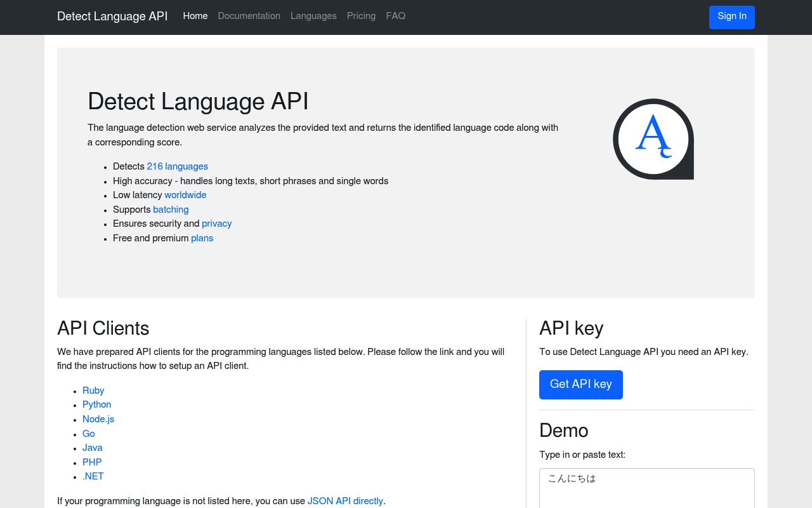The width and height of the screenshot is (812, 508).
Task: Click the Demo section heading
Action: [564, 431]
